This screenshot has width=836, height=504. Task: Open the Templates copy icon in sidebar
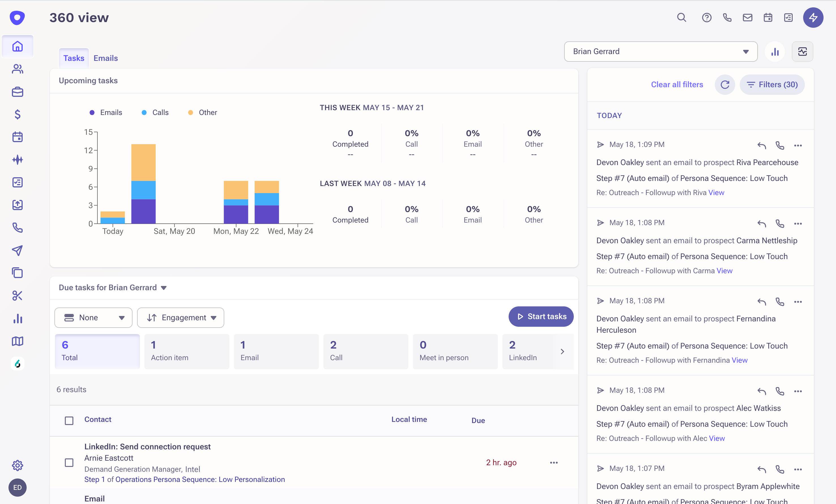click(x=17, y=273)
